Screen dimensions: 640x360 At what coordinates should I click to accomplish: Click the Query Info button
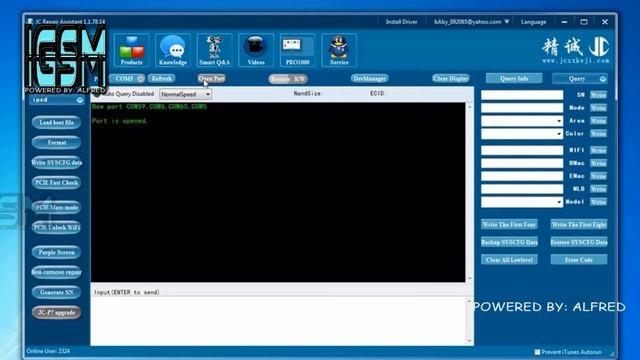(x=514, y=78)
